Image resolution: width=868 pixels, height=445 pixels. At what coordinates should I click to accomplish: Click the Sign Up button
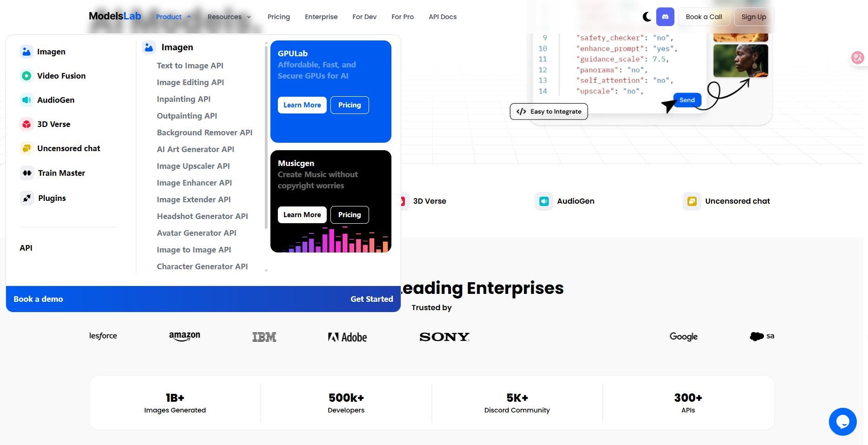click(x=754, y=17)
